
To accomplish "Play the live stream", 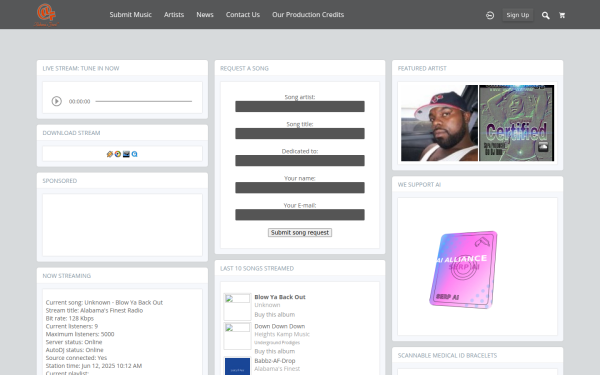I will tap(57, 101).
